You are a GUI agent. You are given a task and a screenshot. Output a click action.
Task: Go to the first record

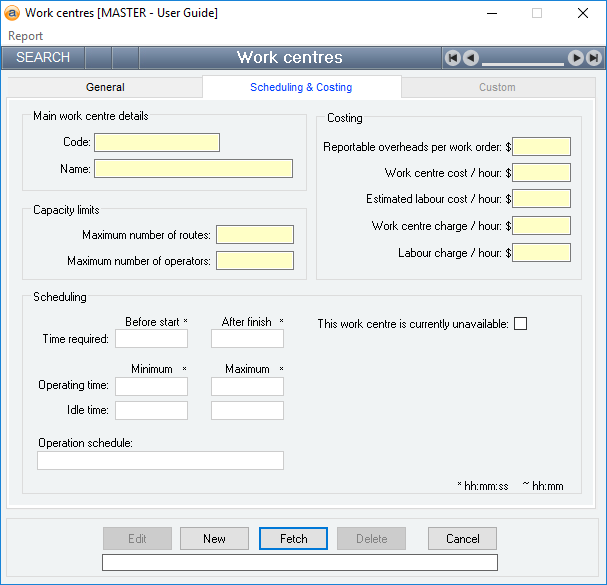pyautogui.click(x=453, y=58)
